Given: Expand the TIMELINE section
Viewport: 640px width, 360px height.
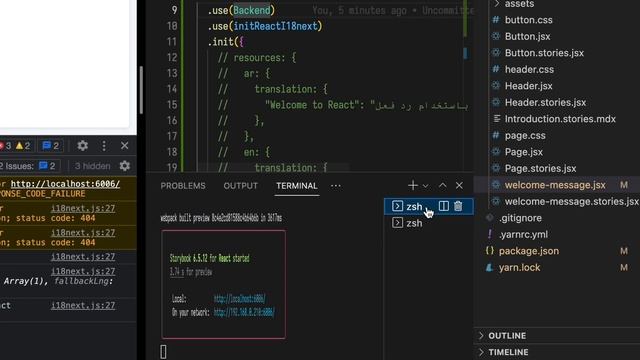Looking at the screenshot, I should (508, 352).
